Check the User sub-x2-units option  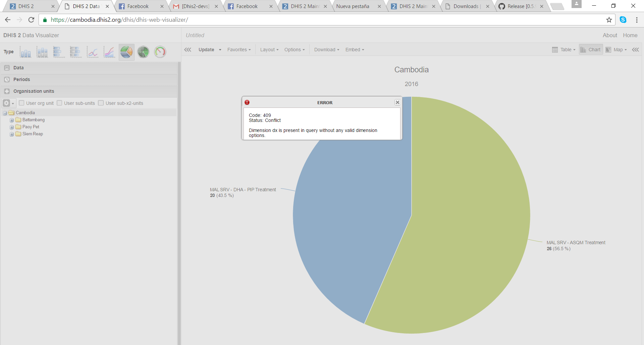pyautogui.click(x=101, y=103)
